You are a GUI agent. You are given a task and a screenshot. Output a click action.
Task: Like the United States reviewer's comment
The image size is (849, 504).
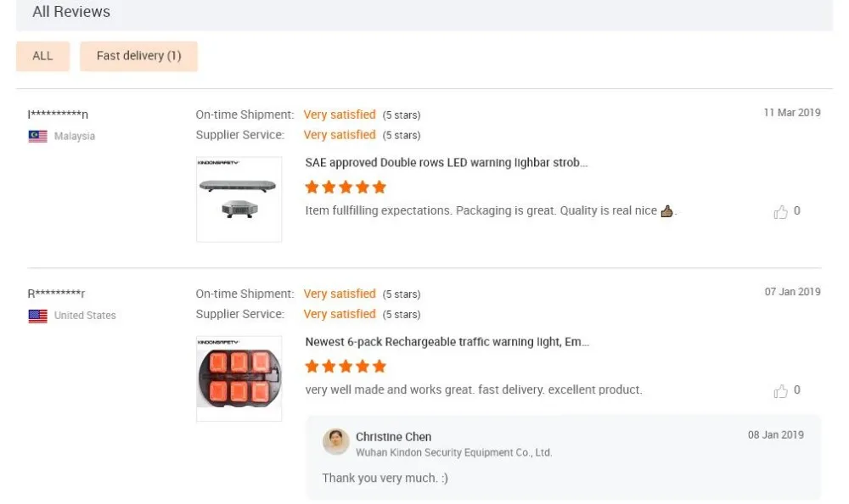[781, 391]
